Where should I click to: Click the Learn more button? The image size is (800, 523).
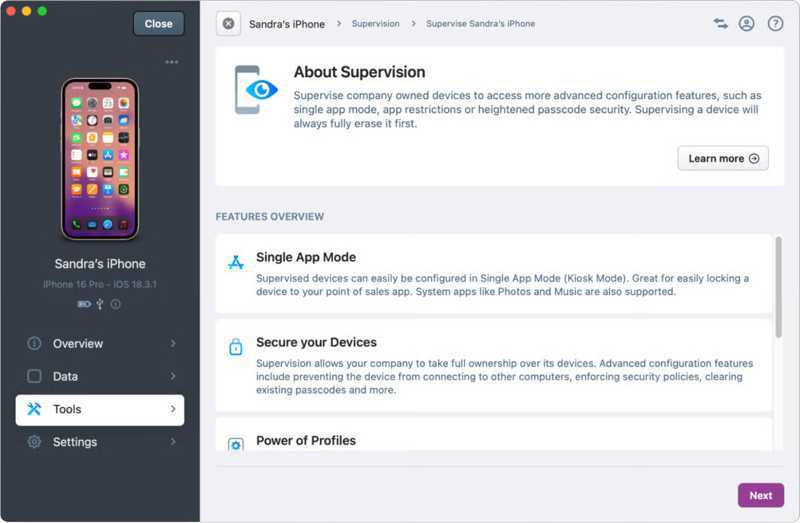pyautogui.click(x=722, y=158)
